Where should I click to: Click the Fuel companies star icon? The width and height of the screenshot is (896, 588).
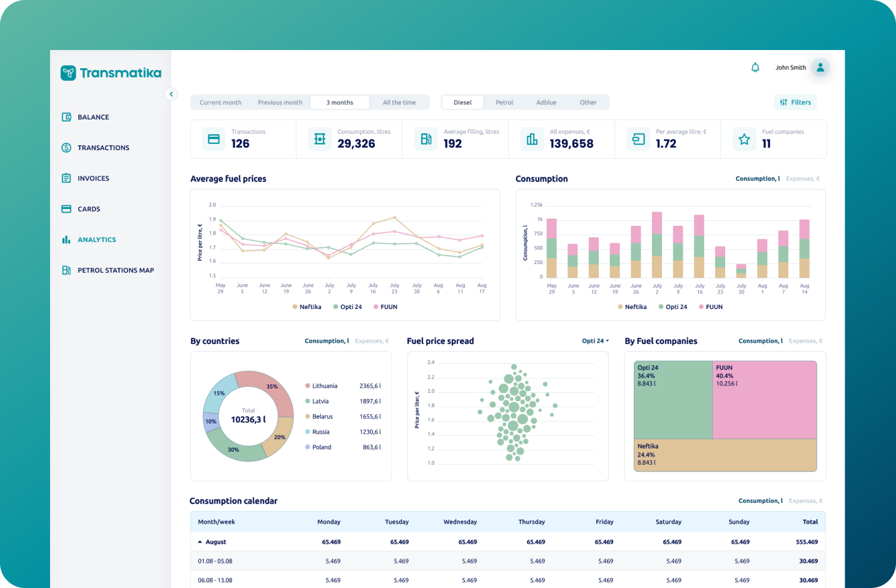pos(744,139)
